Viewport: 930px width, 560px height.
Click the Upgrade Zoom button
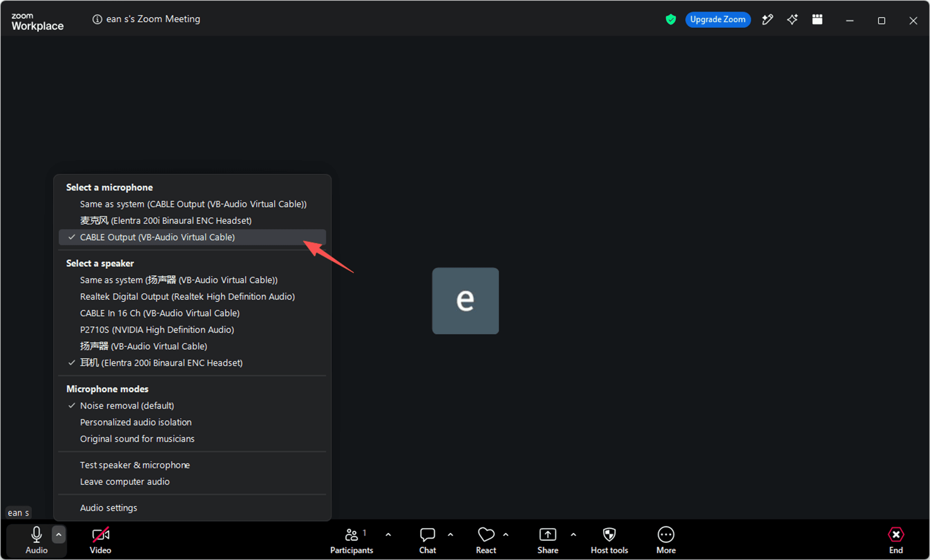(718, 20)
